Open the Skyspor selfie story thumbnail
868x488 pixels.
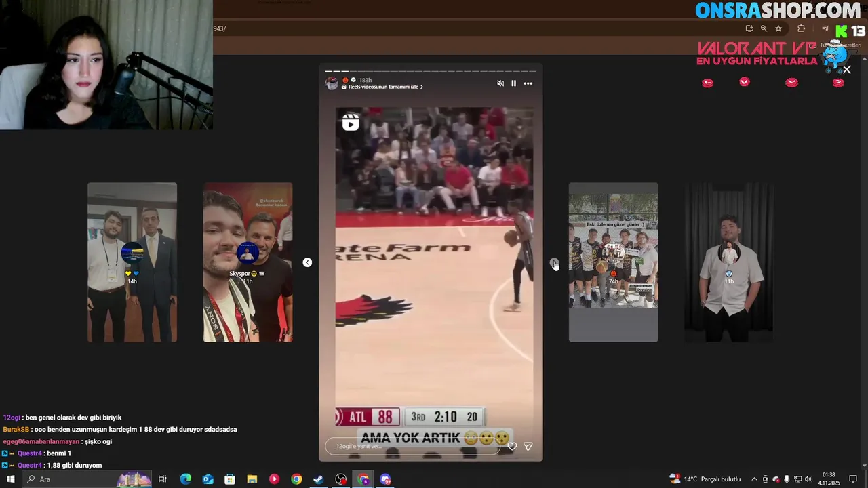(248, 262)
